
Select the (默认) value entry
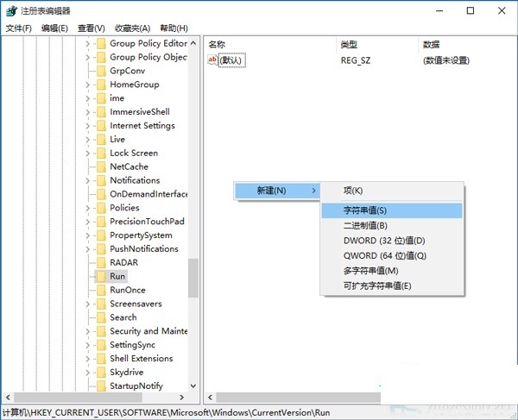[x=232, y=60]
